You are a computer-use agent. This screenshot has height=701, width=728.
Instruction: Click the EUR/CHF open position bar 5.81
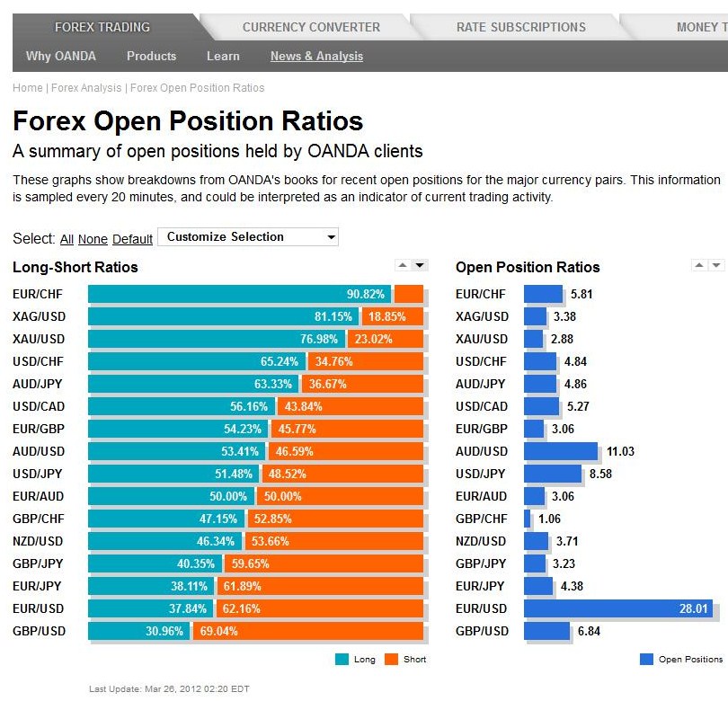[x=543, y=294]
